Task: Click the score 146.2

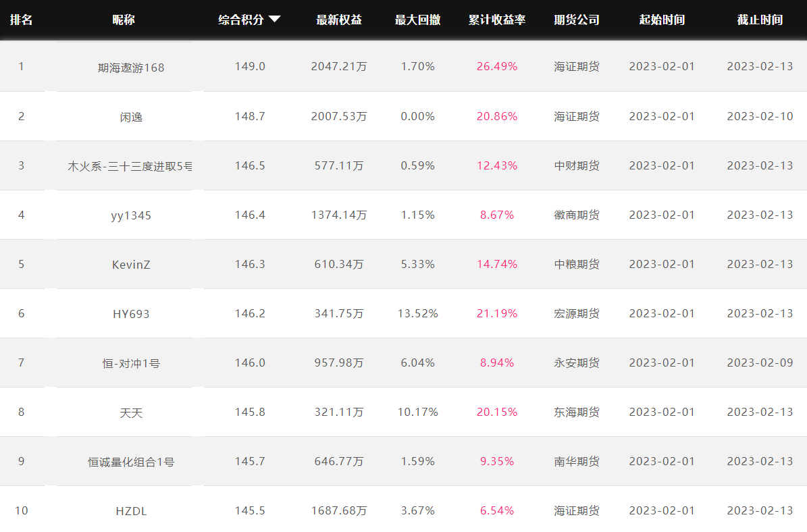Action: tap(250, 313)
